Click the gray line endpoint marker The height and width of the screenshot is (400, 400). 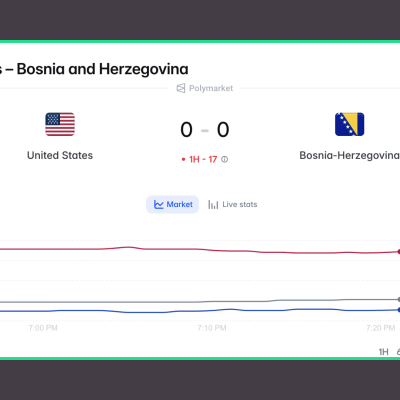[399, 299]
